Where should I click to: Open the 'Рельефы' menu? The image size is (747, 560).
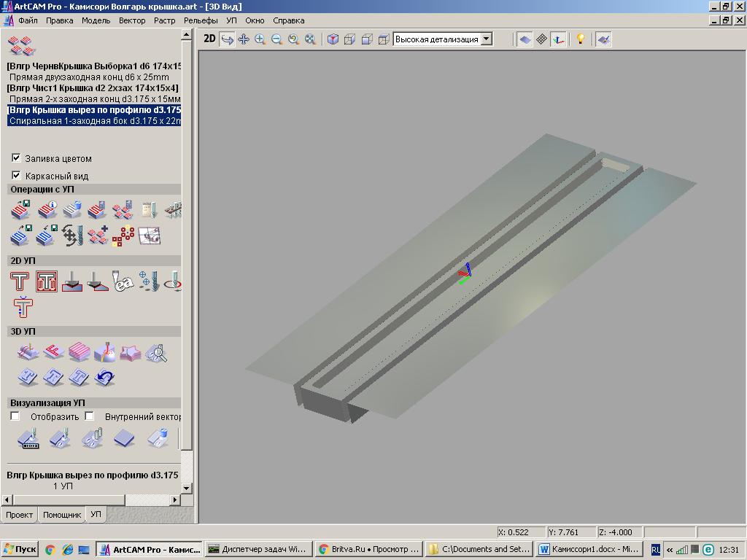click(201, 20)
